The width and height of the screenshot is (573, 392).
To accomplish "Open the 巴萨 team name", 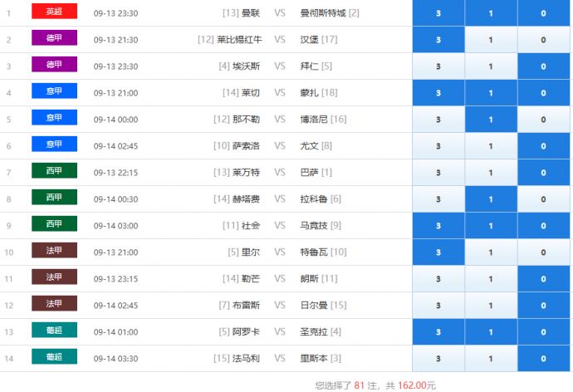I will click(x=309, y=173).
